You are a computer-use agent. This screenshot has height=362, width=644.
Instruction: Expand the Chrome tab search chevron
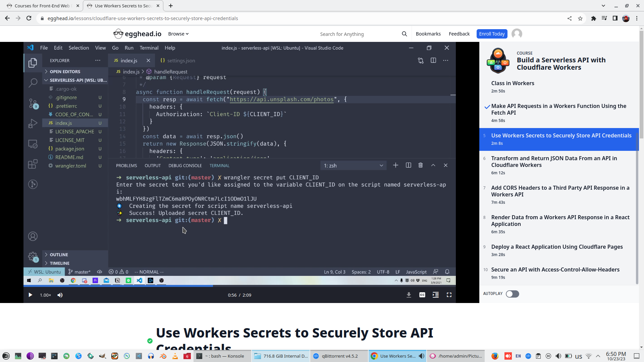[603, 6]
